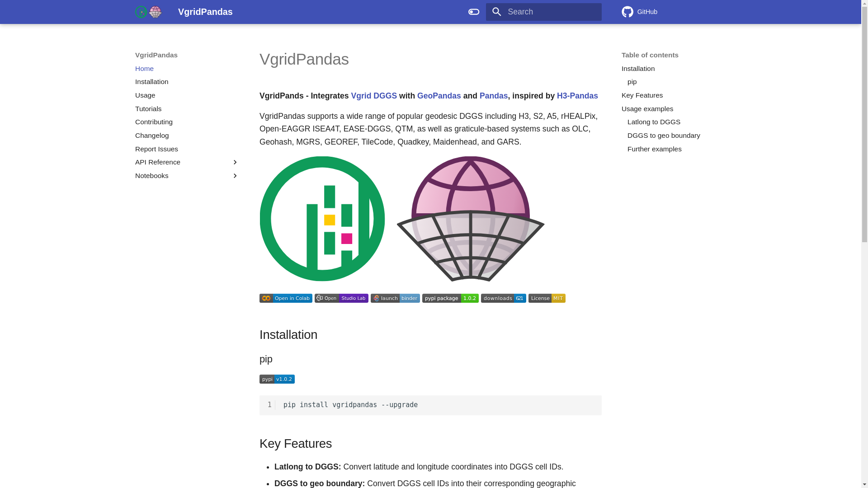Viewport: 868px width, 488px height.
Task: Jump to Usage examples in table of contents
Action: click(647, 109)
